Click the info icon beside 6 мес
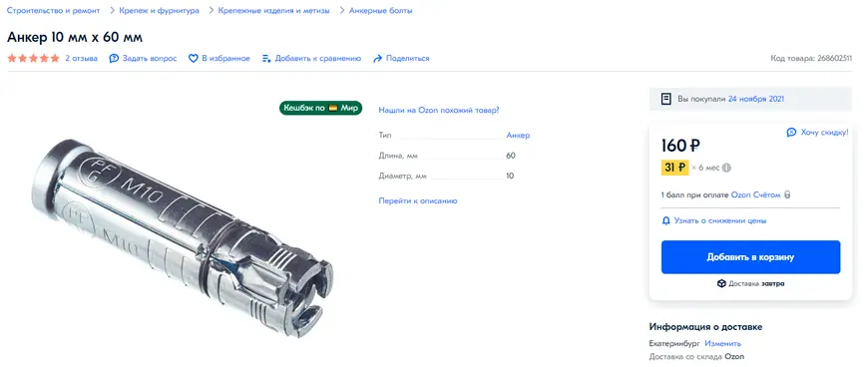This screenshot has height=367, width=868. tap(727, 168)
